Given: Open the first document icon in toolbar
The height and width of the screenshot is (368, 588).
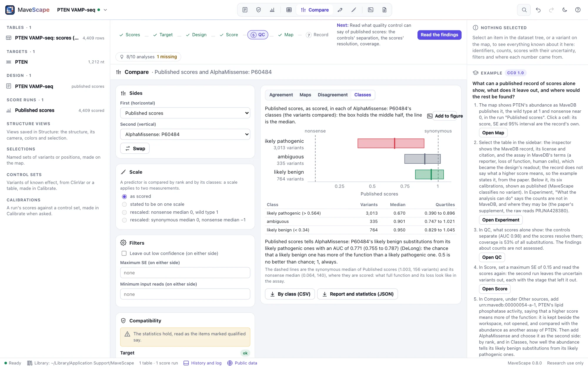Looking at the screenshot, I should click(x=245, y=10).
